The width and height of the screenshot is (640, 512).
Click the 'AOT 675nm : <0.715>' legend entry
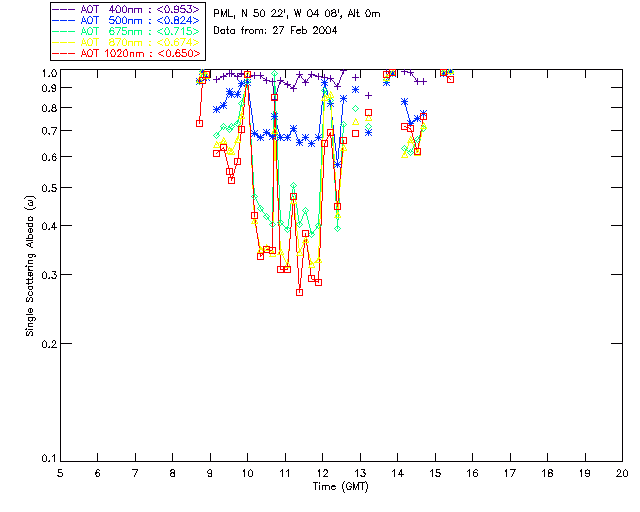(128, 31)
